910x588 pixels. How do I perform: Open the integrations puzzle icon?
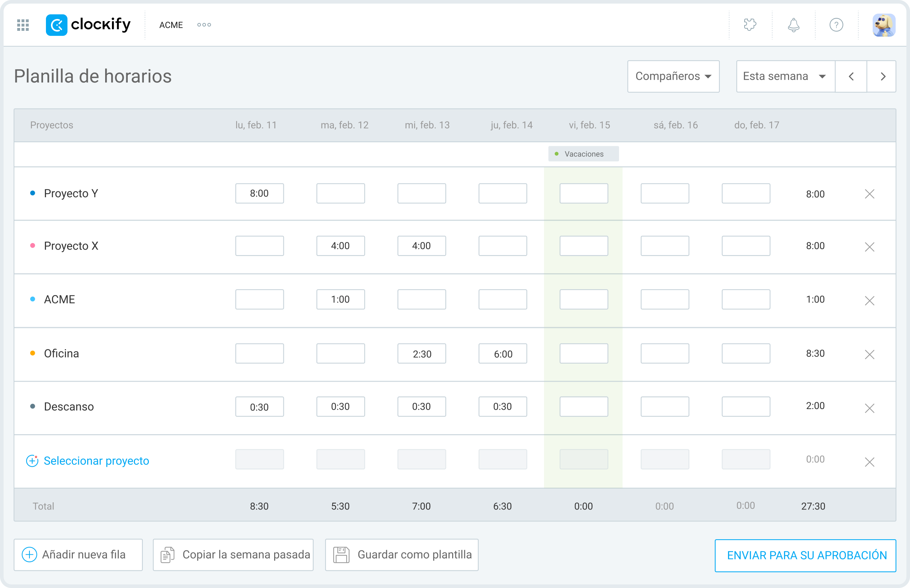(x=750, y=24)
